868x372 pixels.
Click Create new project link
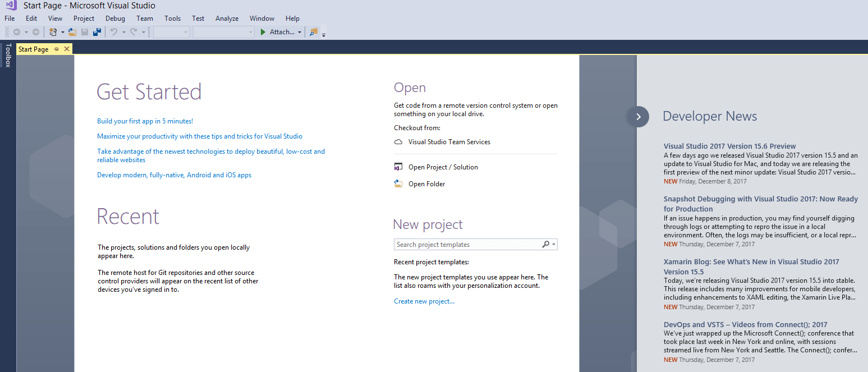click(424, 301)
